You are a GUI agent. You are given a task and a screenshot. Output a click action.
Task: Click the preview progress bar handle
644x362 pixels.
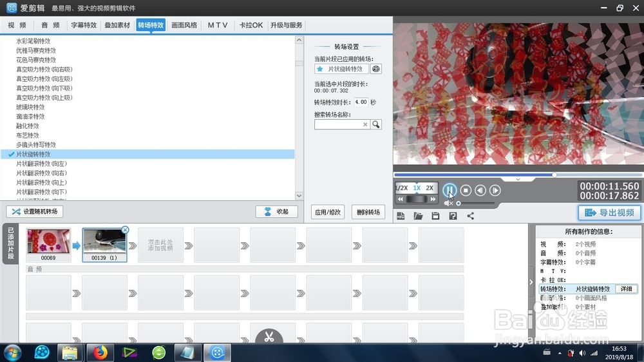pos(554,175)
